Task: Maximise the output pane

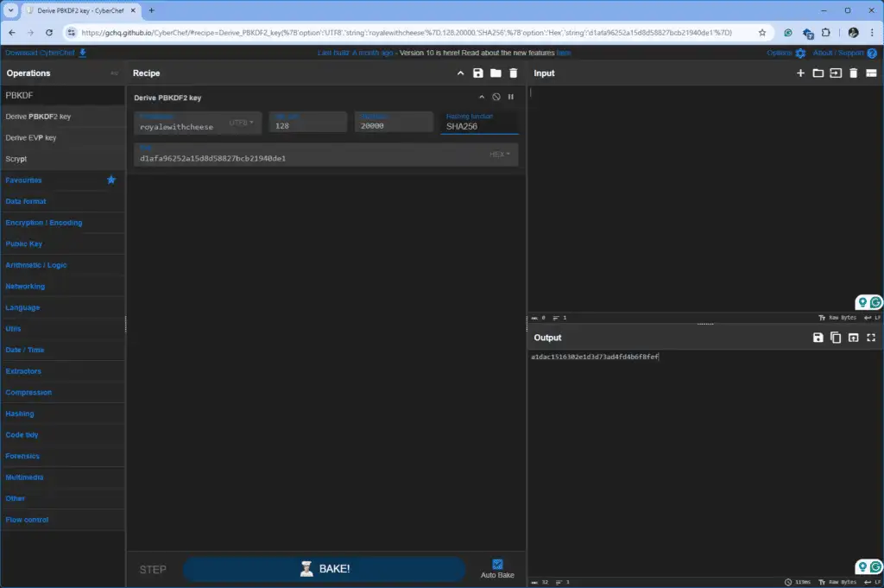Action: [x=871, y=337]
